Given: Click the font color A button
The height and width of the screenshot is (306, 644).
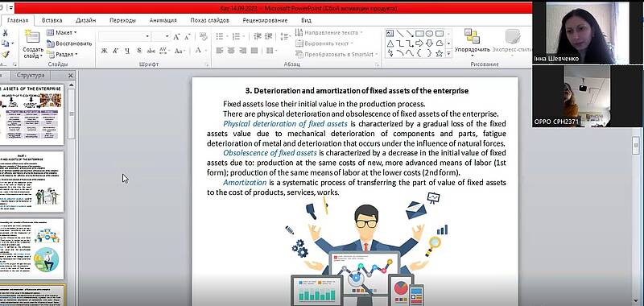Looking at the screenshot, I should (199, 51).
